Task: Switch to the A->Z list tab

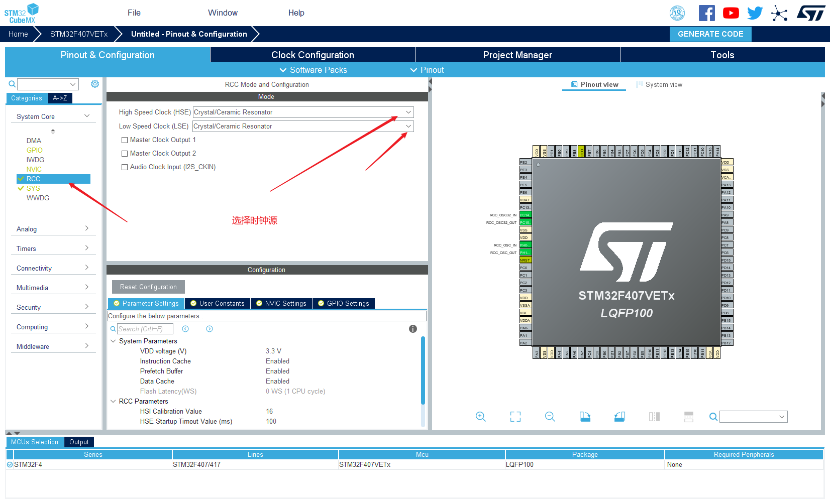Action: [x=60, y=98]
